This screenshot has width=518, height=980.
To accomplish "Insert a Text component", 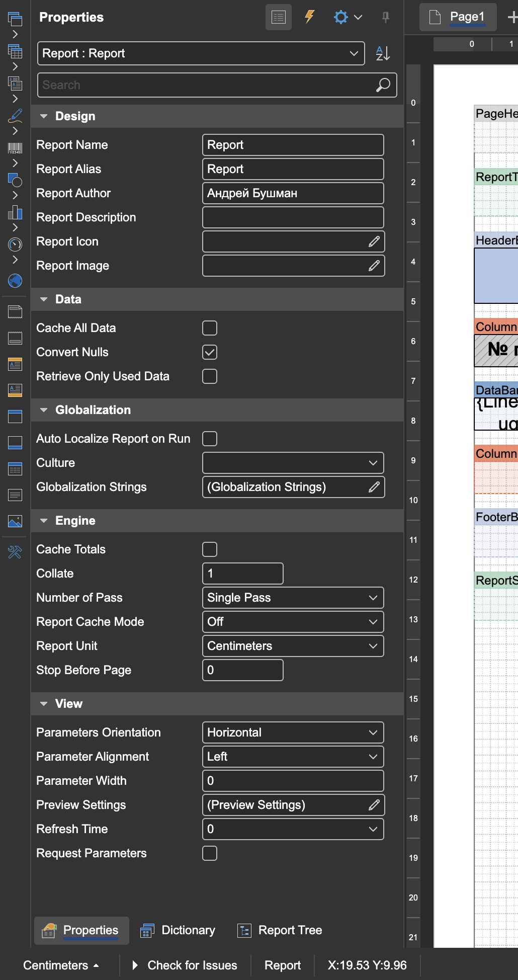I will click(x=15, y=495).
